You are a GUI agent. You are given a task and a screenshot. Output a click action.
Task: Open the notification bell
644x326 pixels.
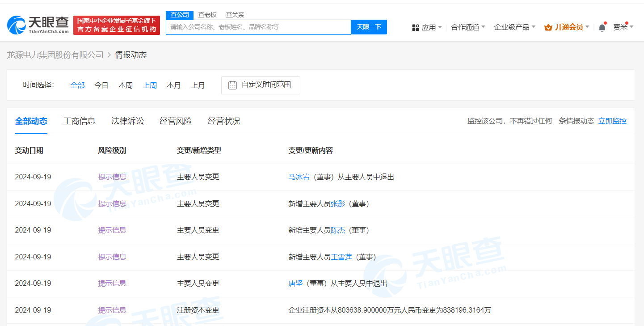pyautogui.click(x=602, y=27)
